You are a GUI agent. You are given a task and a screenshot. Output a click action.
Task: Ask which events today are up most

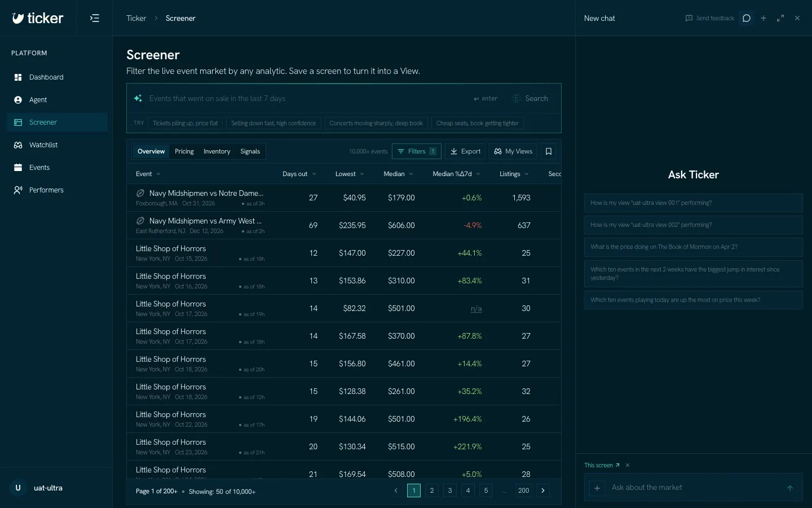(x=693, y=300)
